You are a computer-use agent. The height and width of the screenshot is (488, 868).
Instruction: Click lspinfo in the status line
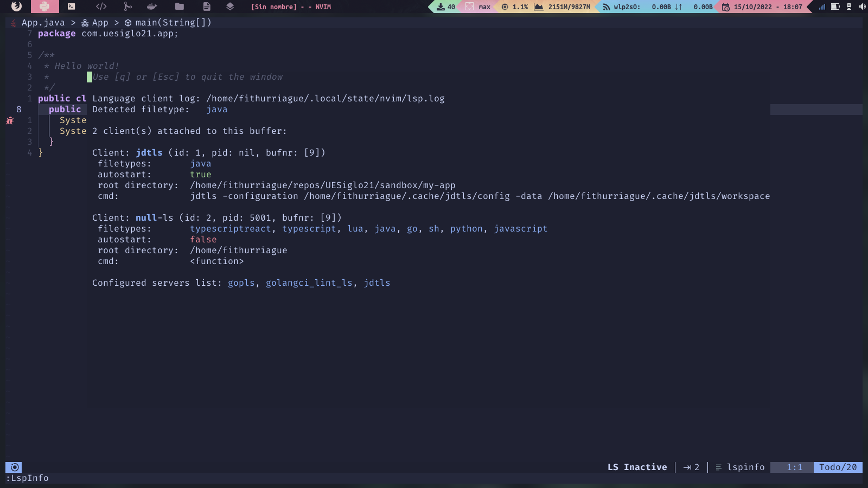pyautogui.click(x=745, y=467)
